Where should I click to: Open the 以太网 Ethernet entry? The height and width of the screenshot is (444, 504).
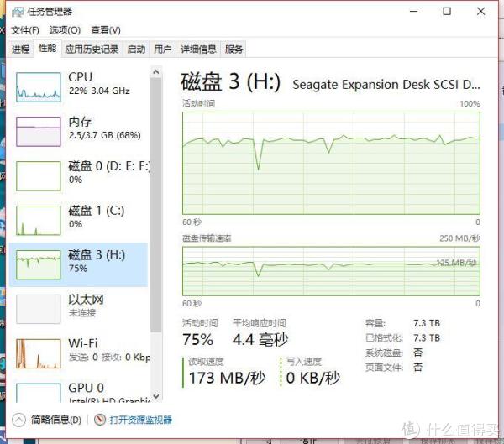pos(79,309)
